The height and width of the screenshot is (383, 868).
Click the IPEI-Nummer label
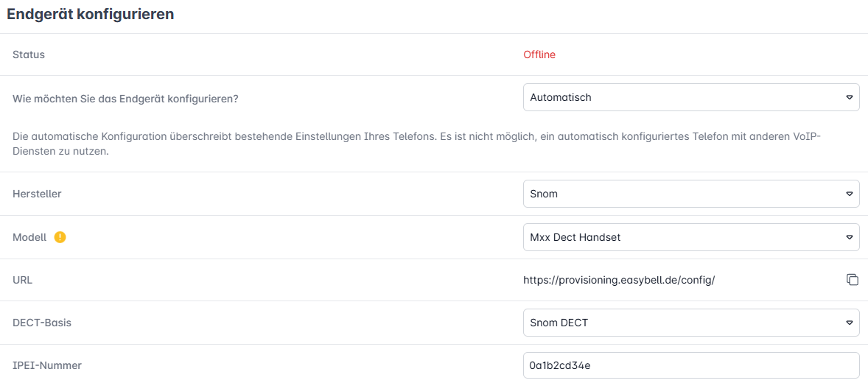[x=47, y=365]
